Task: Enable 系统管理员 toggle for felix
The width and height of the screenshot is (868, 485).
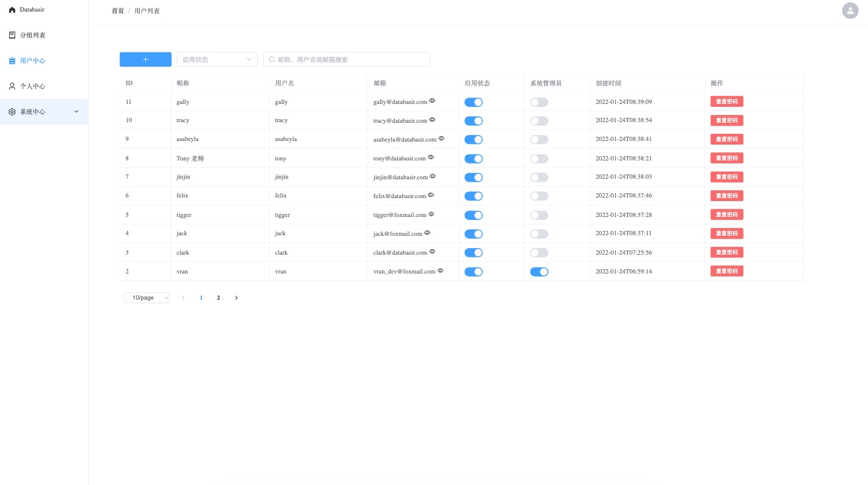Action: pos(539,196)
